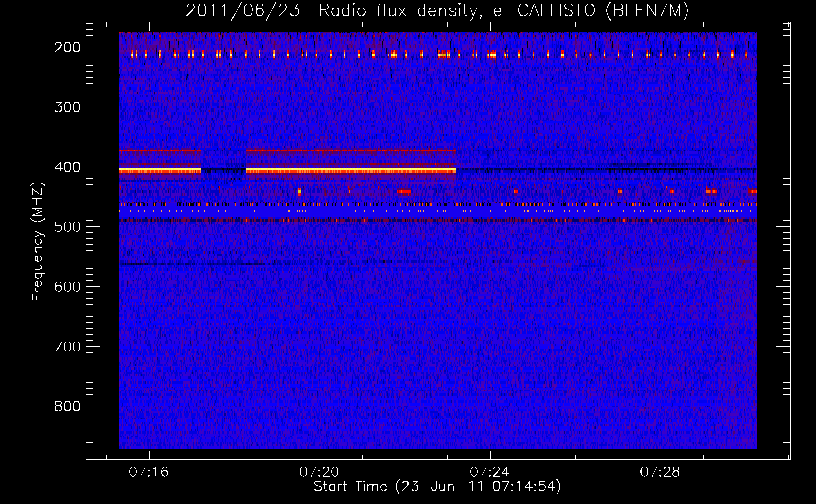This screenshot has height=504, width=816.
Task: Click the 700 frequency tick label
Action: click(68, 347)
